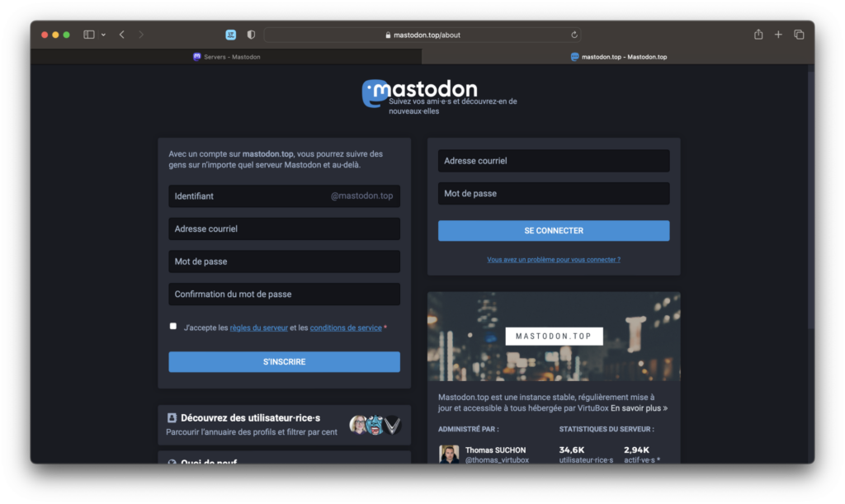Open the Share icon in toolbar

click(x=758, y=35)
